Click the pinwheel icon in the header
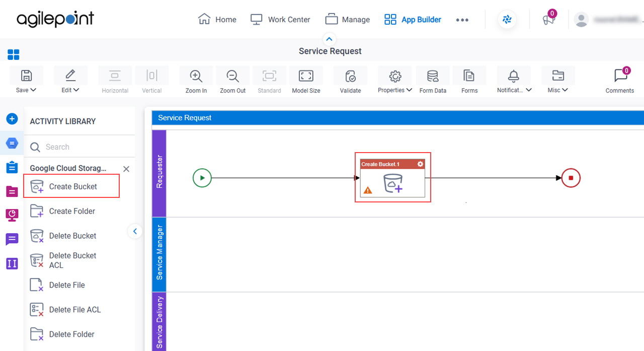This screenshot has height=351, width=644. point(507,20)
